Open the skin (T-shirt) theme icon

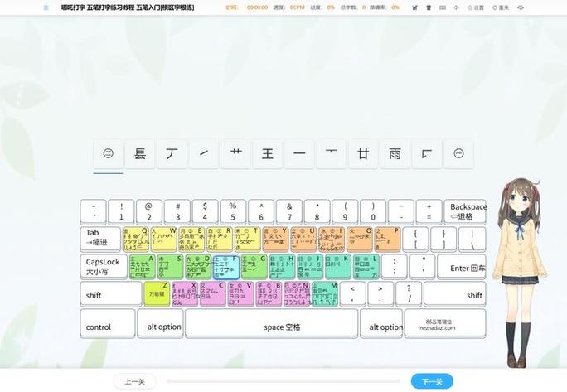[x=429, y=7]
